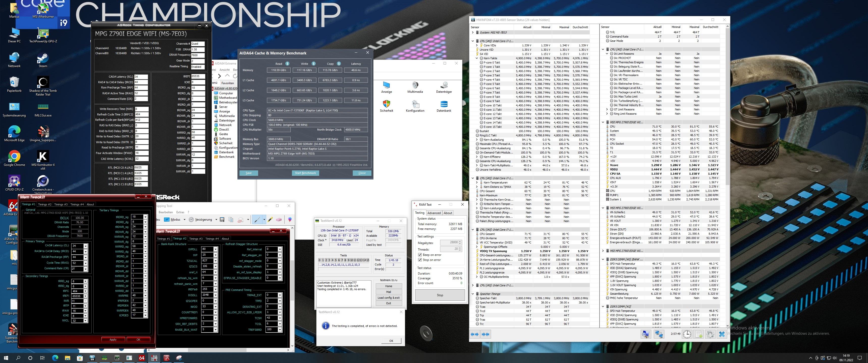Click the tREFI field in ASRock Timing Configurator
Viewport: 868px width, 363px height.
pyautogui.click(x=198, y=76)
